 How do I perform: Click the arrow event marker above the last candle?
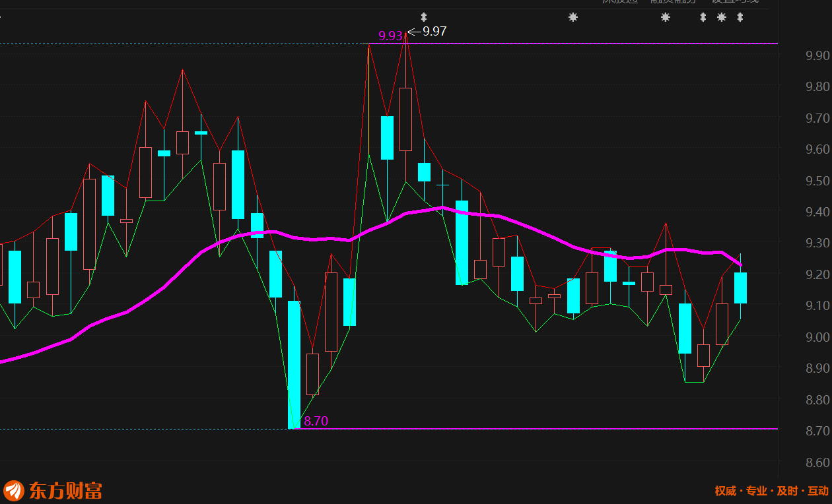click(x=740, y=17)
